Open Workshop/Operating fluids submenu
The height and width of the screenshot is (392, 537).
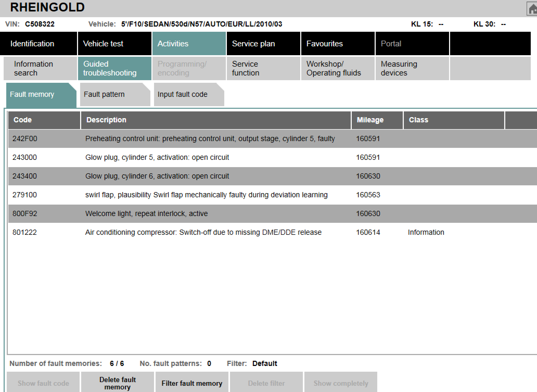pyautogui.click(x=338, y=68)
